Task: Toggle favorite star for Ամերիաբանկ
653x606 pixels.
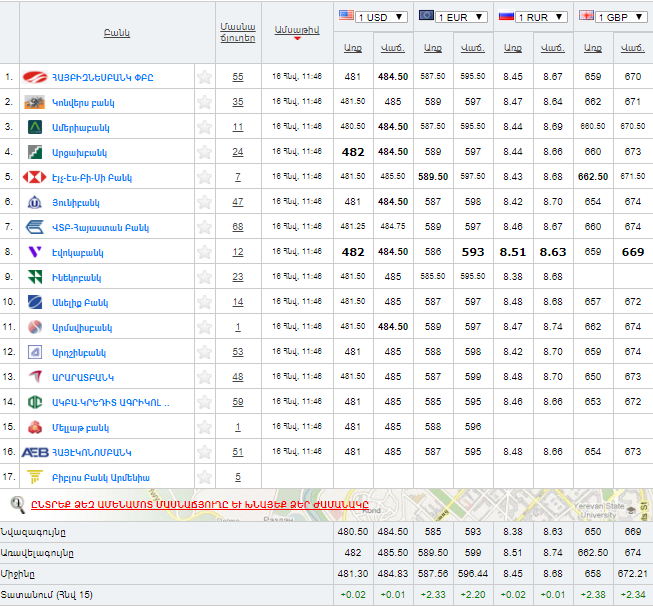Action: (204, 127)
